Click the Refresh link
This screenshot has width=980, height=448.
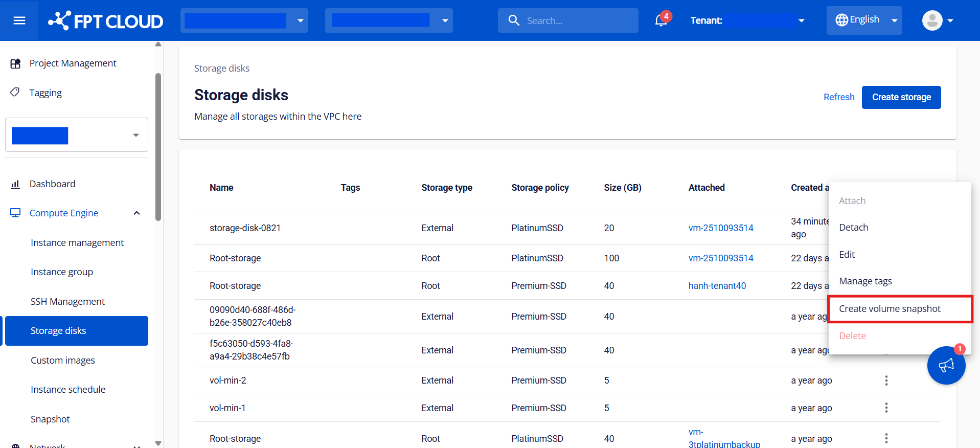click(x=838, y=97)
